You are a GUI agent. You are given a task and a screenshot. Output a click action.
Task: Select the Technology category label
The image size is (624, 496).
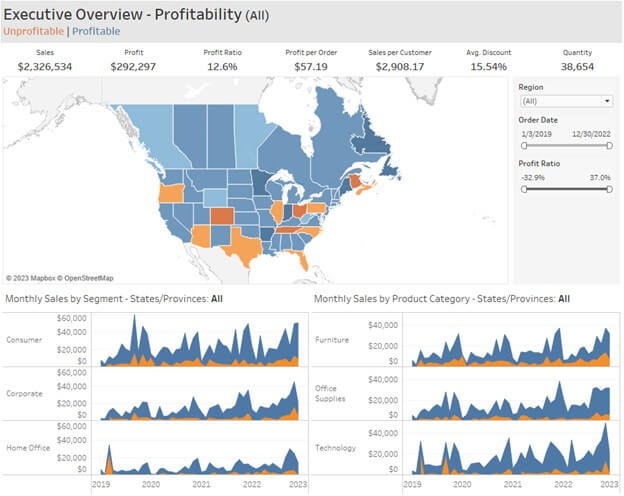click(x=335, y=448)
